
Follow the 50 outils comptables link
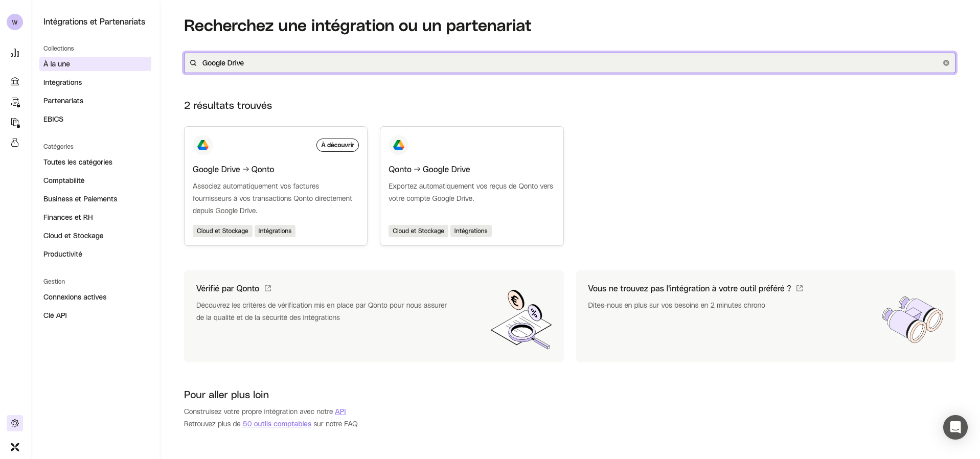coord(277,424)
